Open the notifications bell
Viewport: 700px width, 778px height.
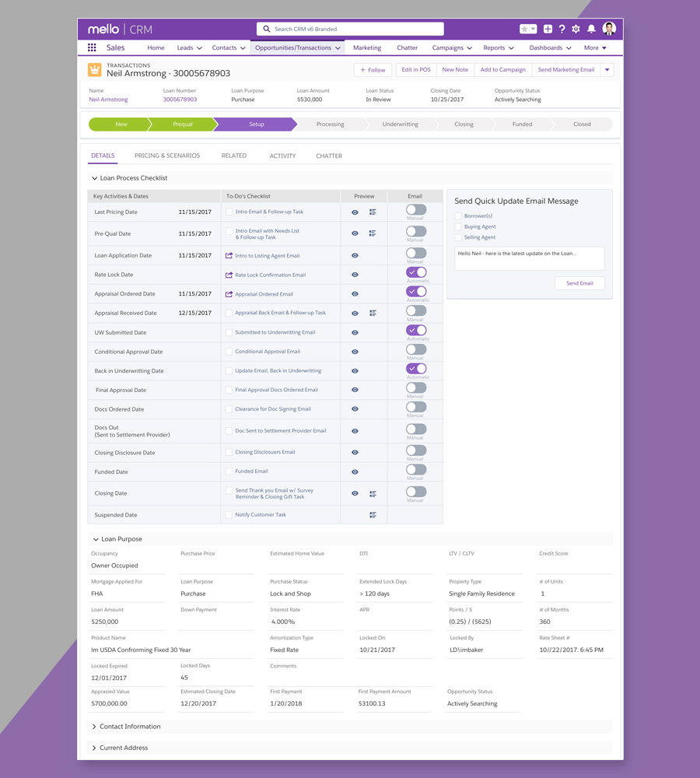(x=591, y=29)
